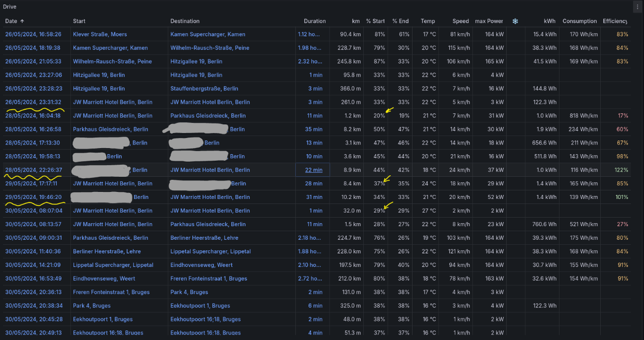This screenshot has width=644, height=340.
Task: Click the sort arrow beside Date header
Action: [22, 21]
